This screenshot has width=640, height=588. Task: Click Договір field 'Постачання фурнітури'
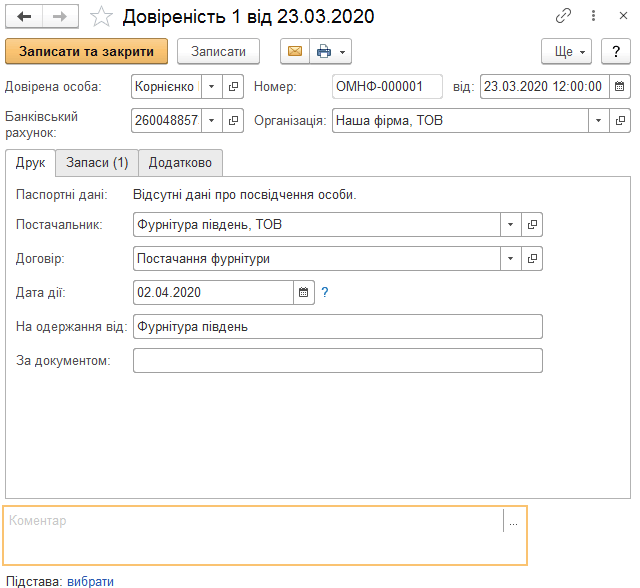pos(316,258)
